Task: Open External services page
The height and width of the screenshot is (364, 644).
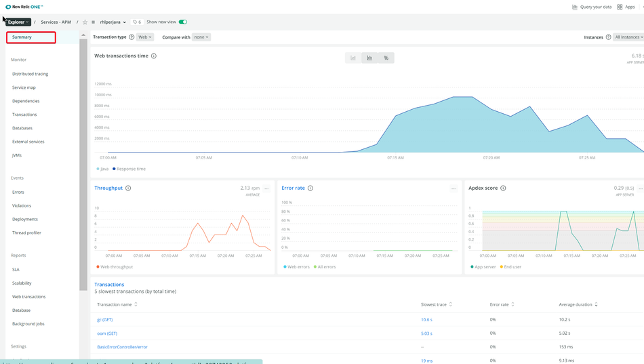Action: [x=28, y=142]
